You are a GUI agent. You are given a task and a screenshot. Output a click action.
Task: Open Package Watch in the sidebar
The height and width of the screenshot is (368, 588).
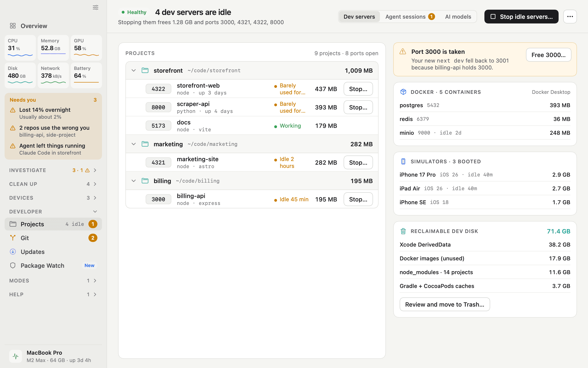(x=53, y=265)
